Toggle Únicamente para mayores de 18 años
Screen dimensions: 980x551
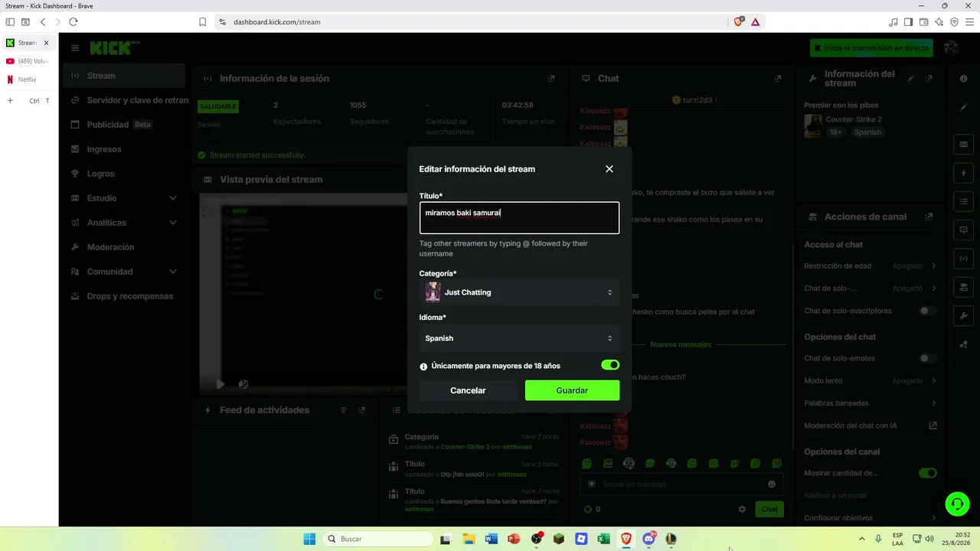tap(610, 366)
